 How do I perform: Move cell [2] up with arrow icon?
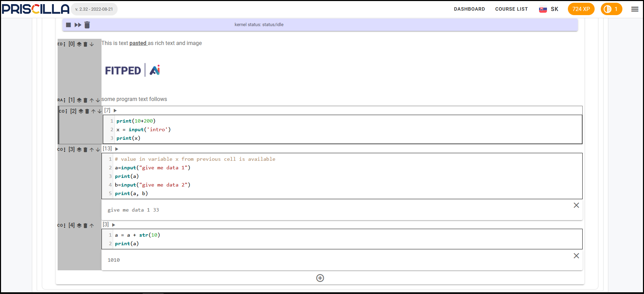point(93,111)
